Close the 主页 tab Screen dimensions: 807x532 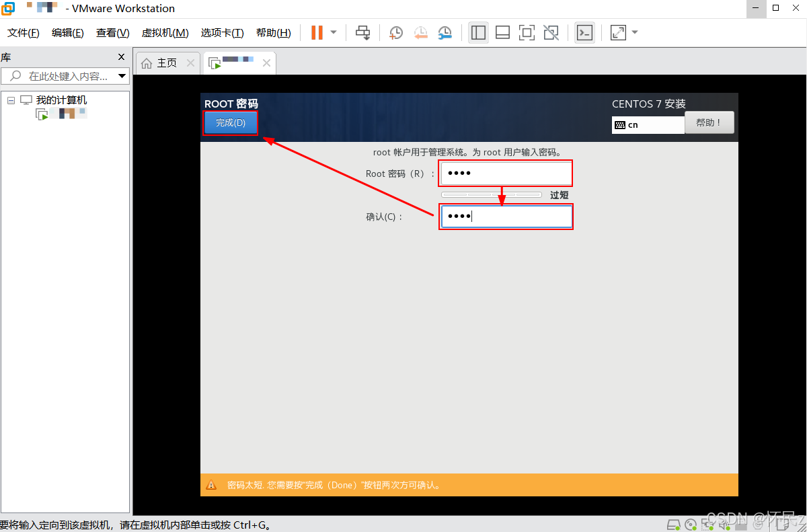(x=190, y=63)
